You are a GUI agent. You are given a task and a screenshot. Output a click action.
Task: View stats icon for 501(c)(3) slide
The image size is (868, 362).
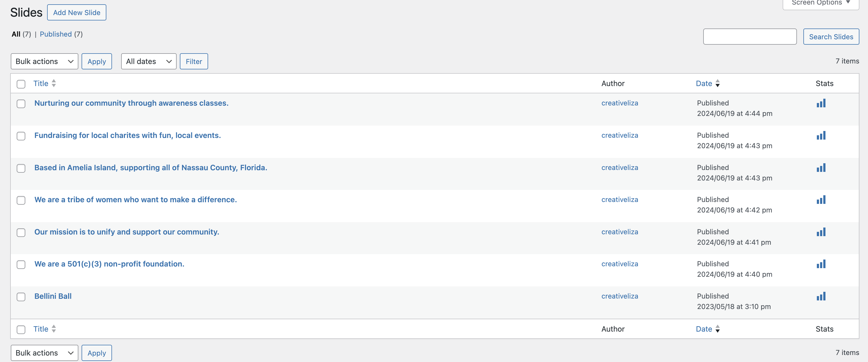tap(821, 264)
